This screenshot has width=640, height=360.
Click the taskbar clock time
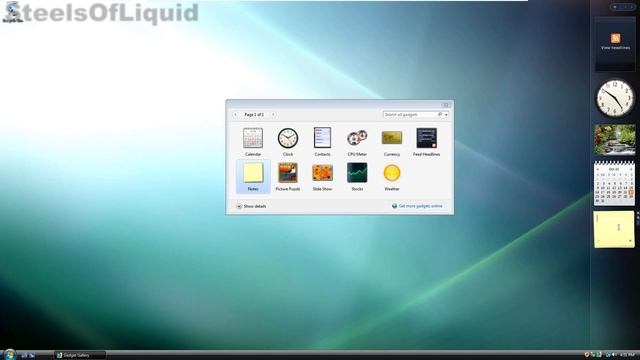click(627, 355)
